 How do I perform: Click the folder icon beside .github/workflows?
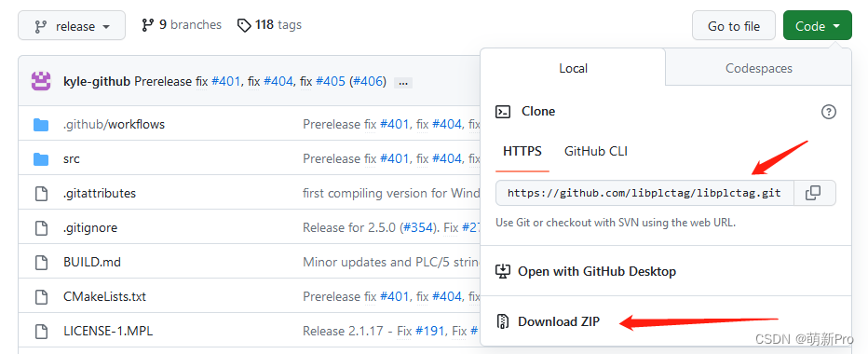[41, 125]
